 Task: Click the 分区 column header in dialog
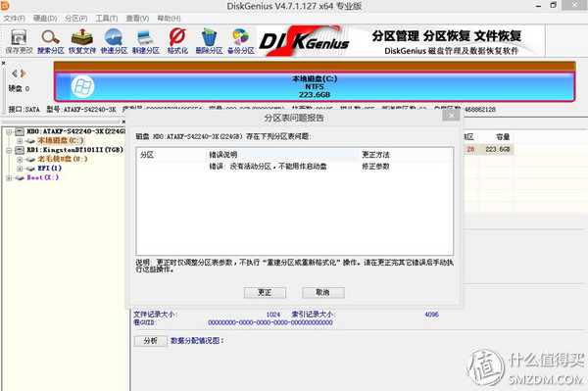171,155
